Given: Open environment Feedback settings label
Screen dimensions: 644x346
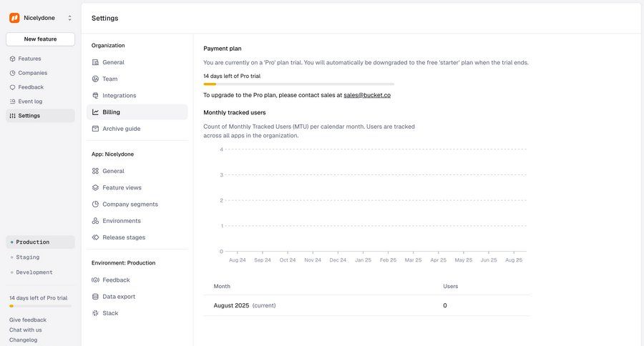Looking at the screenshot, I should (x=116, y=280).
